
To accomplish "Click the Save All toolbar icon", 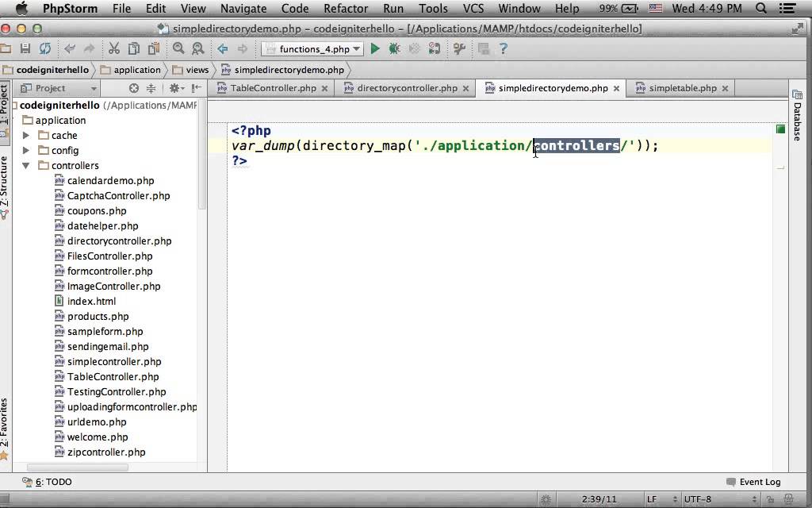I will tap(25, 48).
